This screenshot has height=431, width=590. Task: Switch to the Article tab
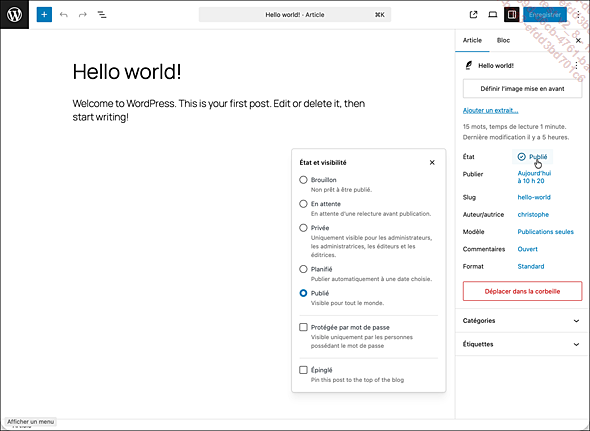tap(472, 40)
